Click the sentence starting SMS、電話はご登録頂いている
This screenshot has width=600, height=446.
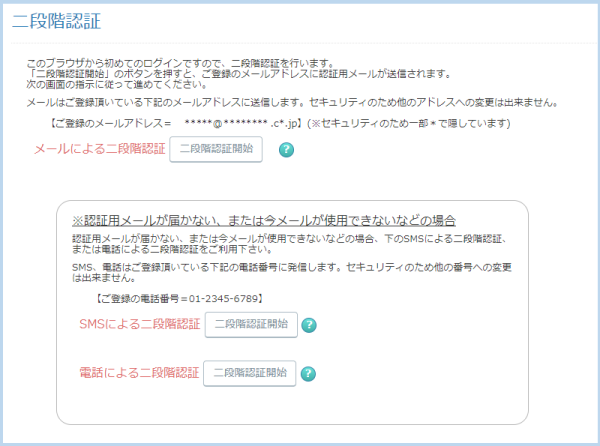(x=292, y=272)
